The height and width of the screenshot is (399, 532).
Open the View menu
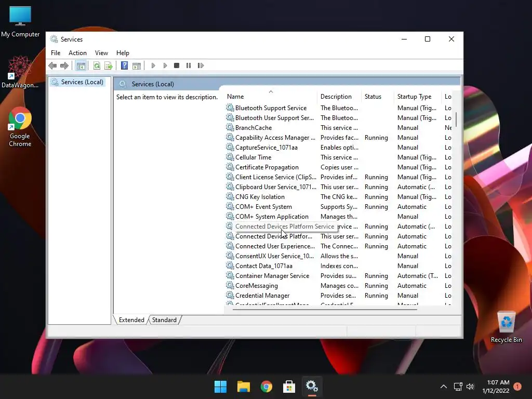coord(101,53)
